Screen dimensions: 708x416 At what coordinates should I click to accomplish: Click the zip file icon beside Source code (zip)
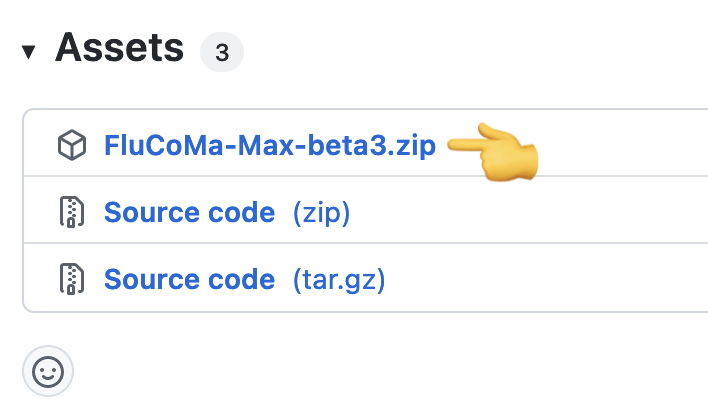(x=72, y=211)
